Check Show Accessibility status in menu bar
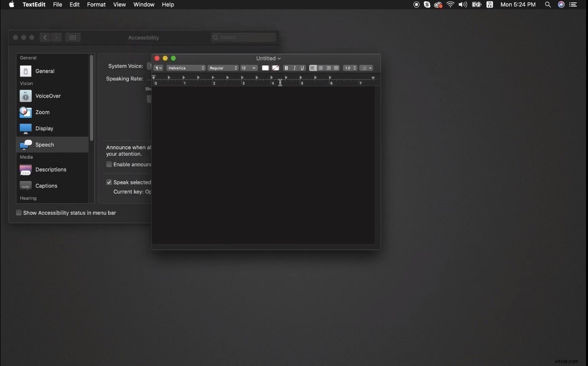This screenshot has width=588, height=366. 19,213
